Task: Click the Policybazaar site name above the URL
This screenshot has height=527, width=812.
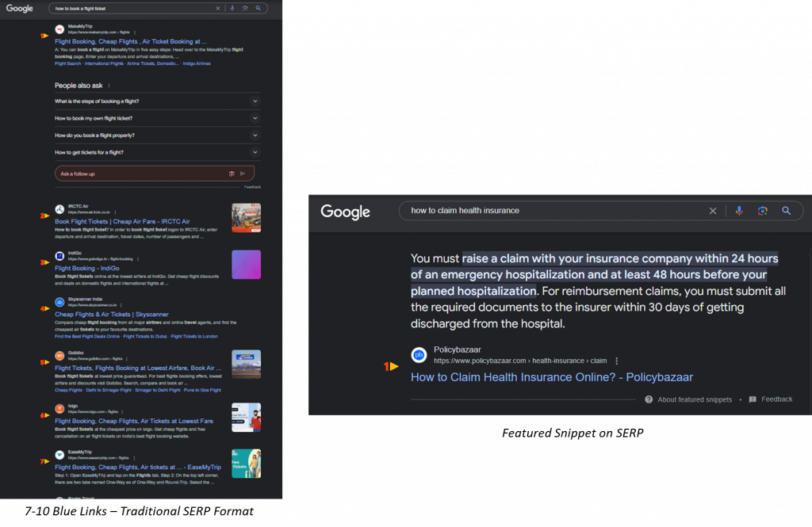Action: pos(458,349)
